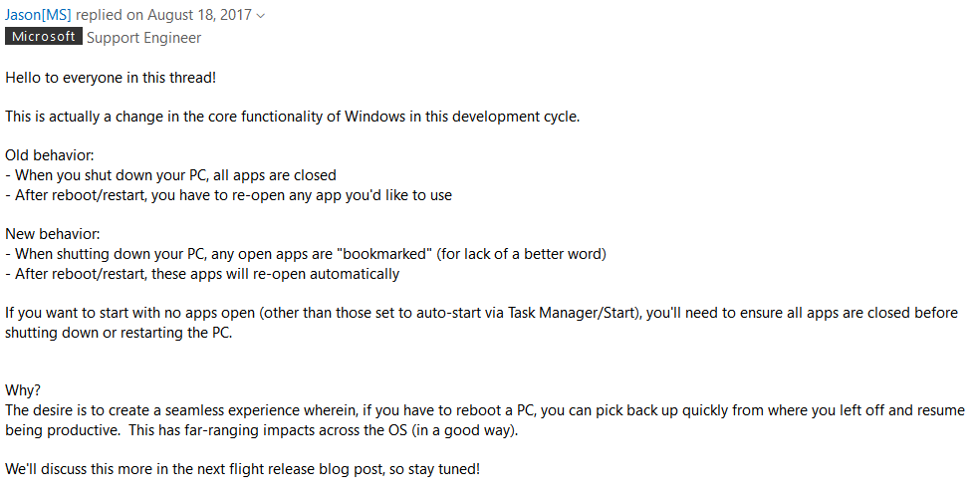The image size is (980, 499).
Task: Click the line about having to re-open any app
Action: [x=229, y=195]
